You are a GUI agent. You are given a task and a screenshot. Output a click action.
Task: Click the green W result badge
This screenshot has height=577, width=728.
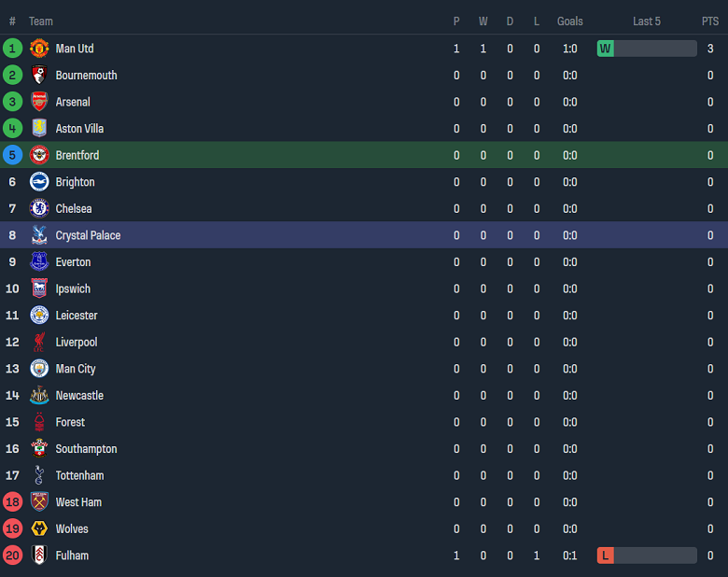pyautogui.click(x=606, y=49)
